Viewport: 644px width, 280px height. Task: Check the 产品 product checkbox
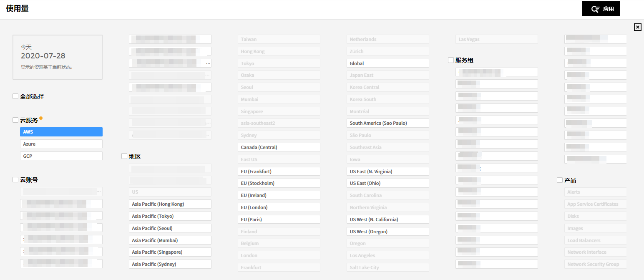tap(560, 180)
